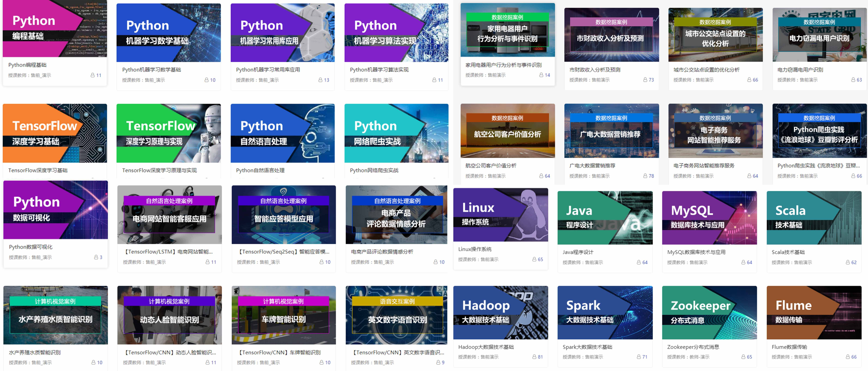Open the MySQL数据库技术与应用 course thumbnail
868x371 pixels.
coord(709,218)
